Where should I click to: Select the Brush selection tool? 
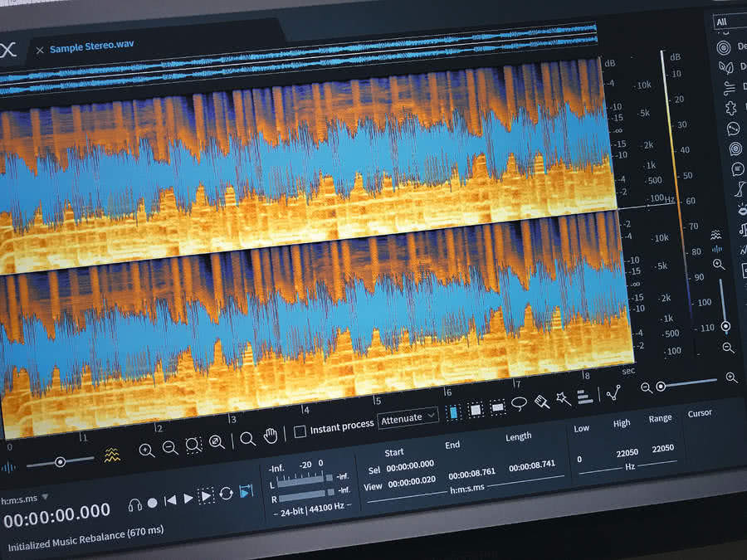542,402
